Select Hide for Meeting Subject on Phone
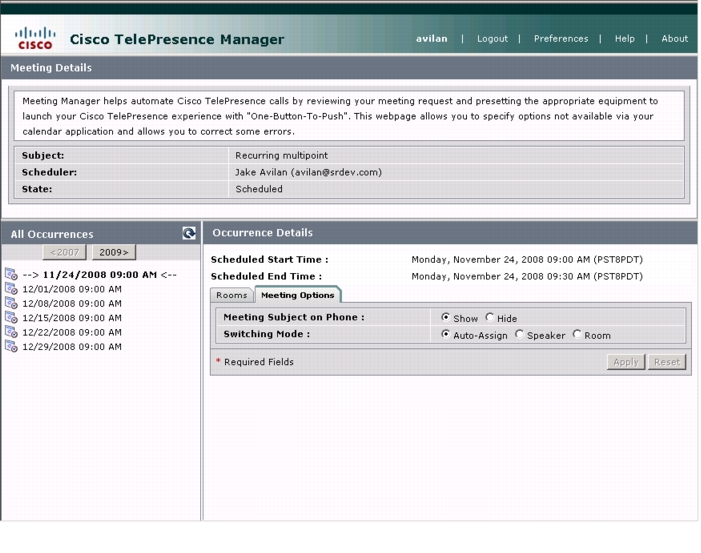 click(490, 317)
